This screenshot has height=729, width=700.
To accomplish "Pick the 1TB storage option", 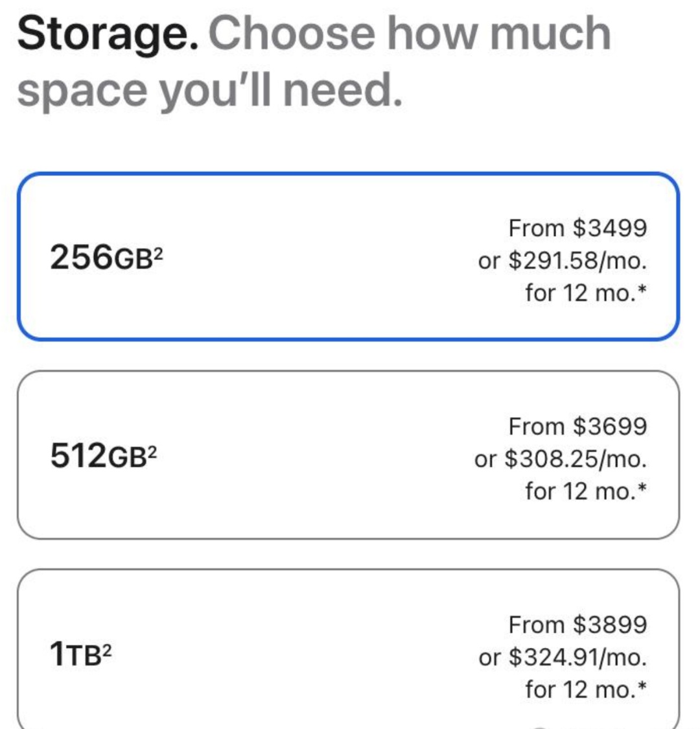I will coord(348,649).
